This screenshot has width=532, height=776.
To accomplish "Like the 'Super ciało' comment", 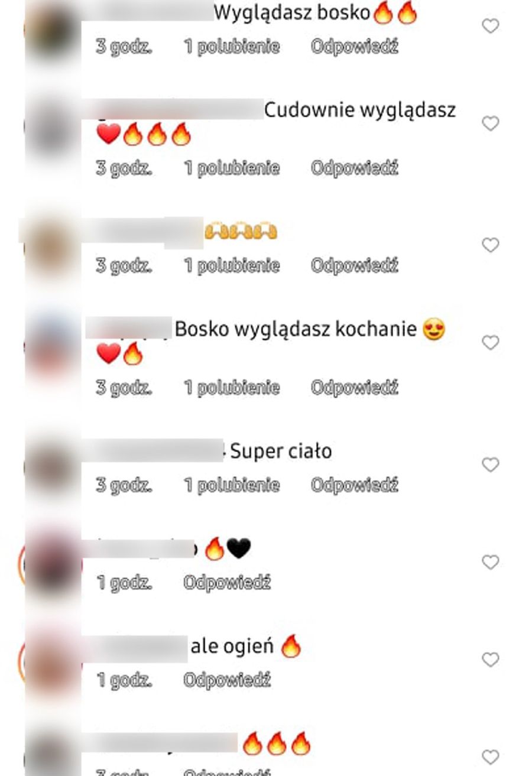I will point(490,465).
